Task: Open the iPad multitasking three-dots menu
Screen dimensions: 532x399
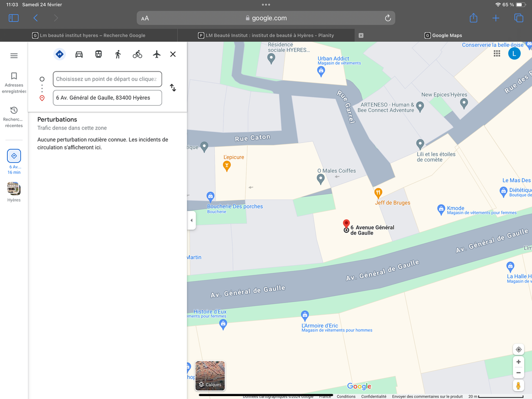Action: 266,5
